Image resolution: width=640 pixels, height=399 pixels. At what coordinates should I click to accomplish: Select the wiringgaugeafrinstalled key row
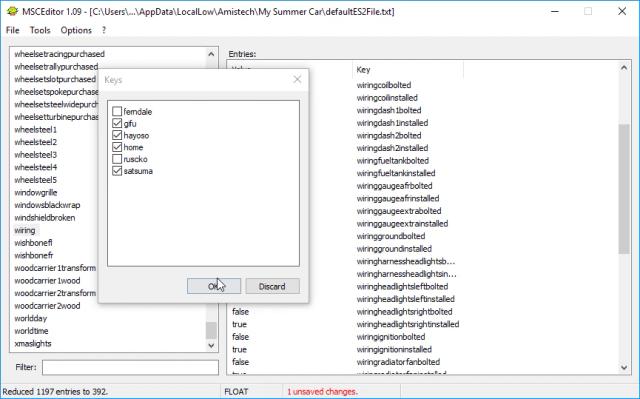click(x=398, y=199)
